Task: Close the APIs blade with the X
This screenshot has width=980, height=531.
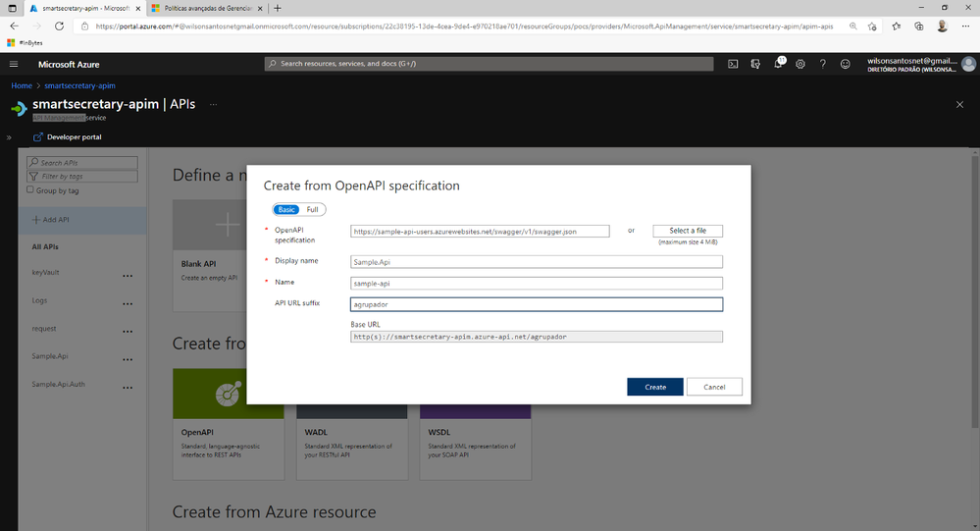Action: [959, 104]
